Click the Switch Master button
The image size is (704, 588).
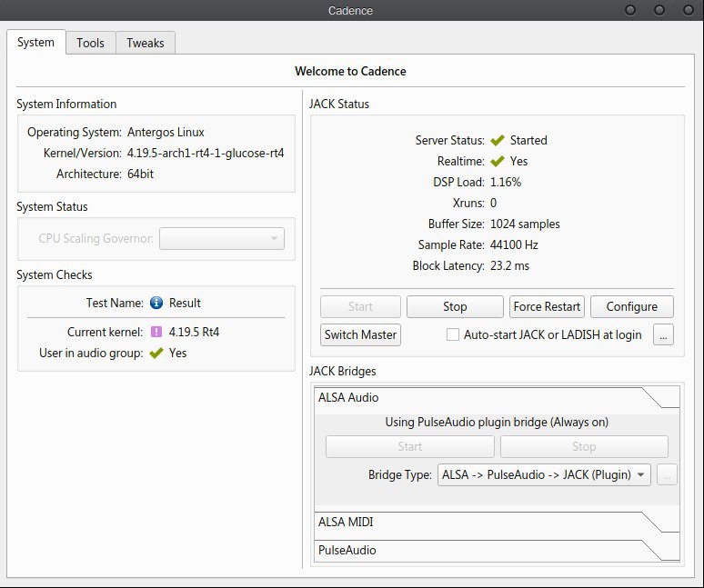[360, 335]
